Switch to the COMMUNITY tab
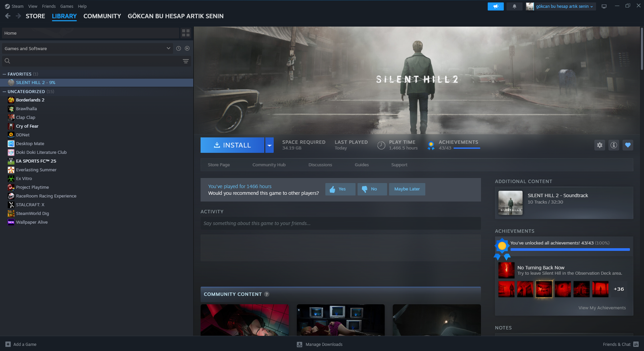The height and width of the screenshot is (351, 644). [102, 16]
